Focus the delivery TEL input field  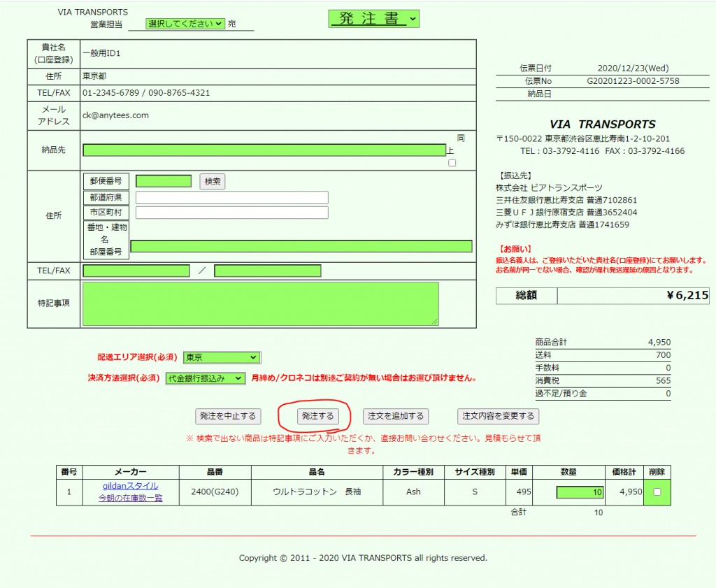(136, 271)
